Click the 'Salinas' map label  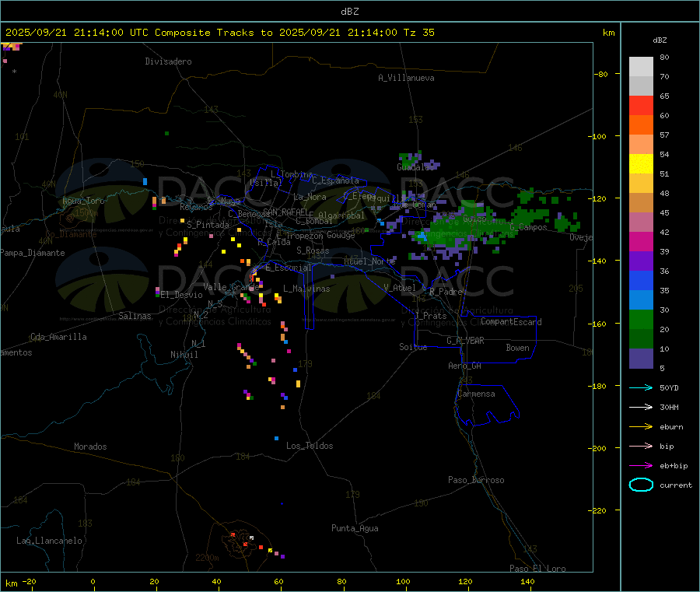click(135, 316)
